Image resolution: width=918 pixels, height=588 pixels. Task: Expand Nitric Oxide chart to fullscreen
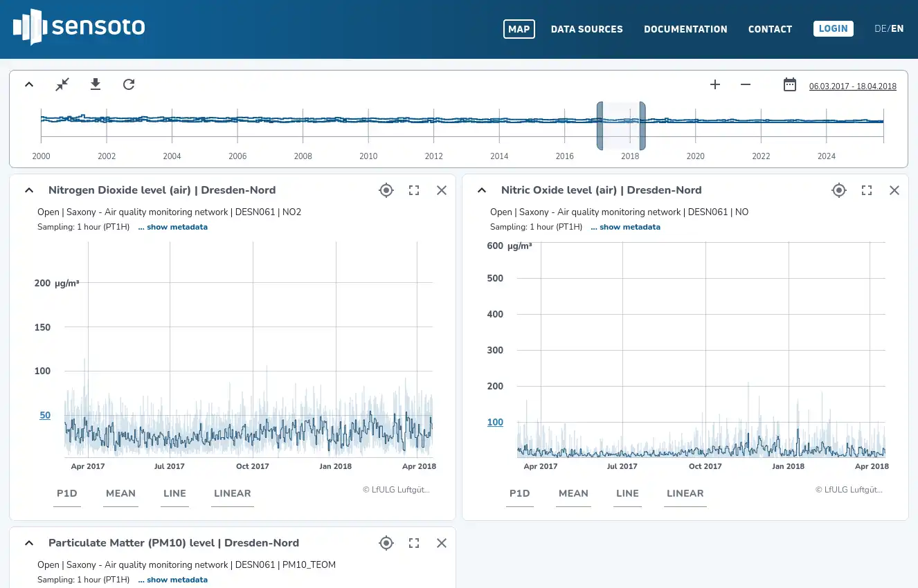pos(867,190)
